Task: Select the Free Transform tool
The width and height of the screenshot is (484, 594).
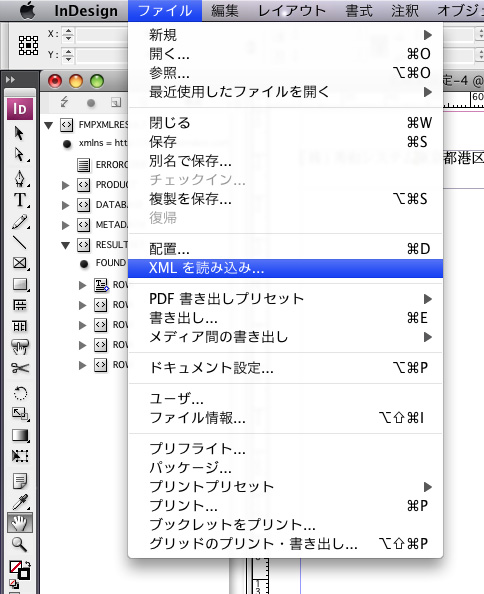Action: (20, 456)
